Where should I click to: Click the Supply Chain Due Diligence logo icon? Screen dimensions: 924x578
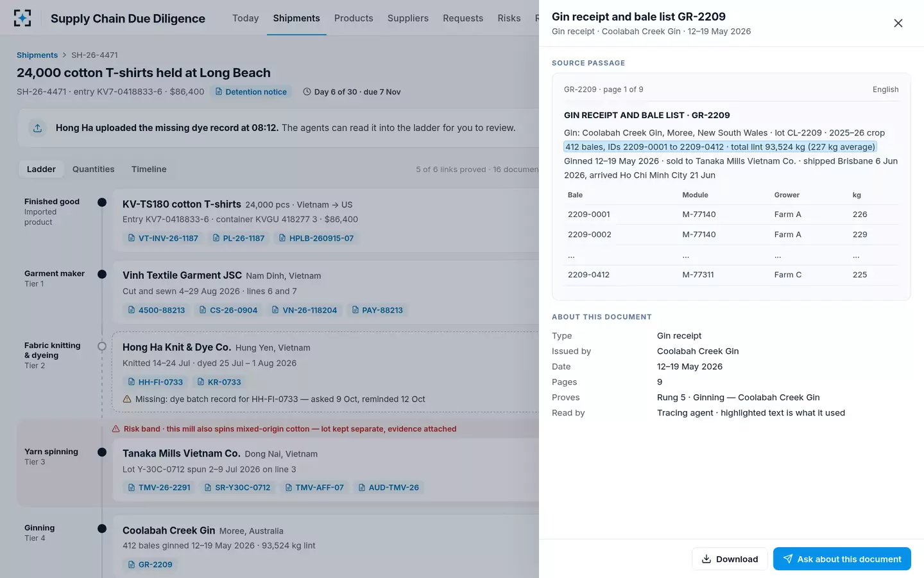22,18
